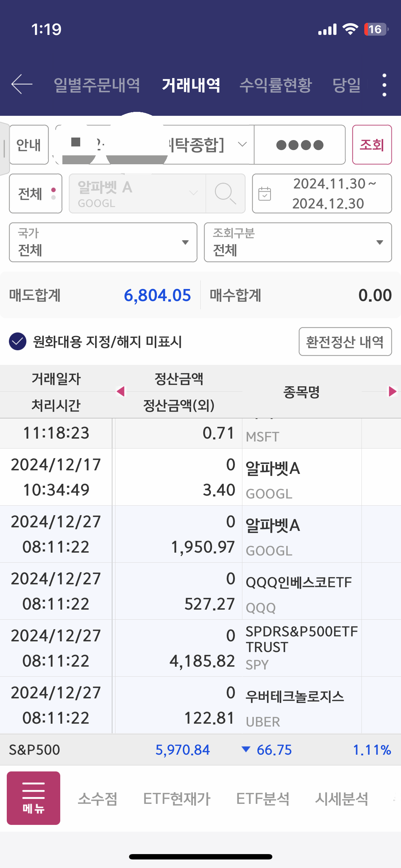401x868 pixels.
Task: Toggle 원화대용 지정/해지 미표시 checkbox
Action: click(x=18, y=341)
